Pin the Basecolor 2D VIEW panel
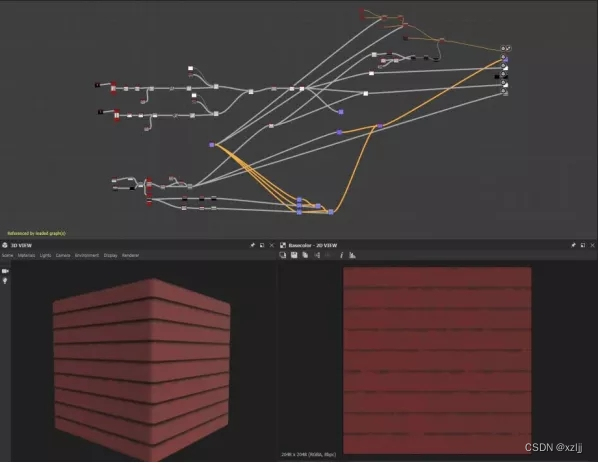The height and width of the screenshot is (463, 598). point(573,245)
